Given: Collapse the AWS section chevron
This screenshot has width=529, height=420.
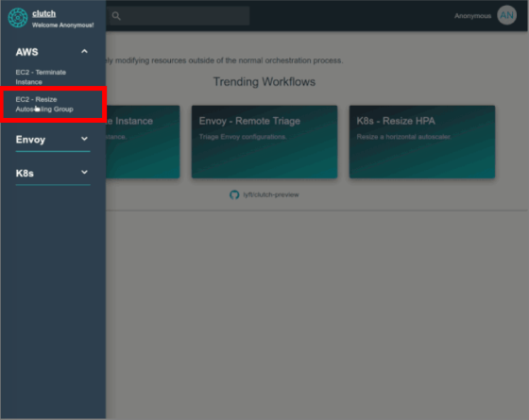Looking at the screenshot, I should pyautogui.click(x=84, y=52).
